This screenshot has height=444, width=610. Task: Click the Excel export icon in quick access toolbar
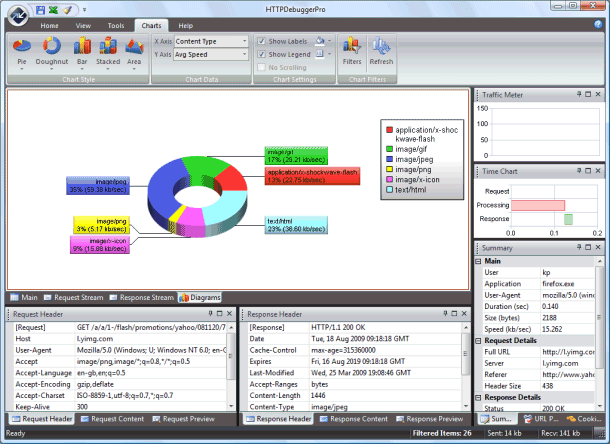[53, 10]
